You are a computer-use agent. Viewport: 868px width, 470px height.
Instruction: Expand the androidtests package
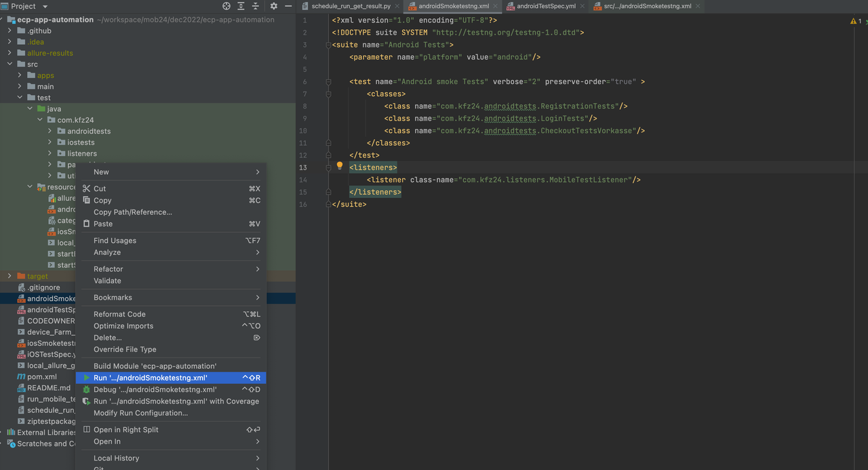(50, 132)
